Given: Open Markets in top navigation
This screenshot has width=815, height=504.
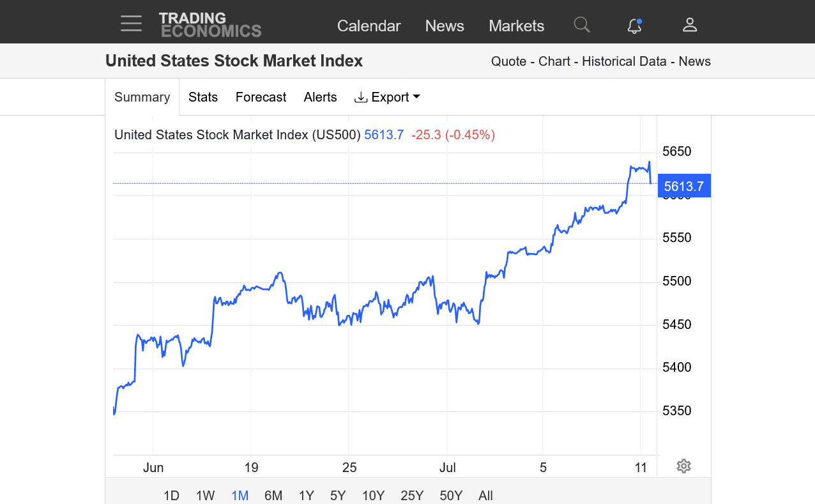Looking at the screenshot, I should [x=517, y=26].
